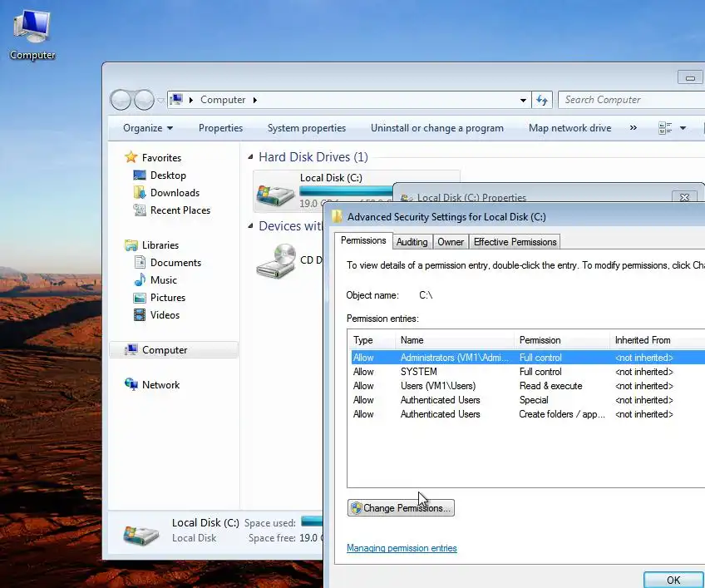Switch to the Permissions tab
The width and height of the screenshot is (705, 588).
coord(363,240)
